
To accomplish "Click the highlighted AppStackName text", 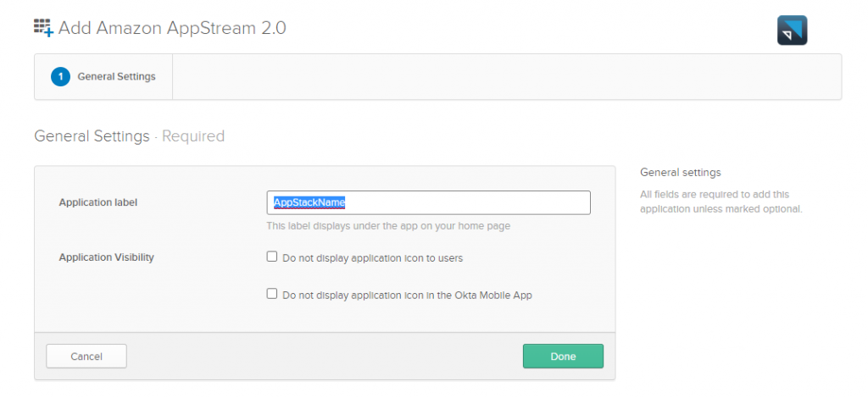I will (x=309, y=203).
